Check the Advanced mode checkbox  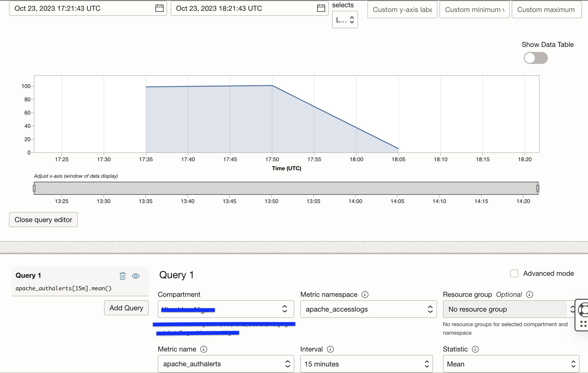[x=514, y=273]
